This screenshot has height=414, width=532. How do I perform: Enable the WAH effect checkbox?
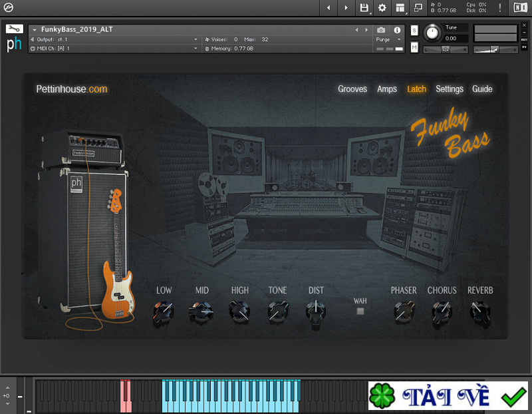tap(360, 310)
